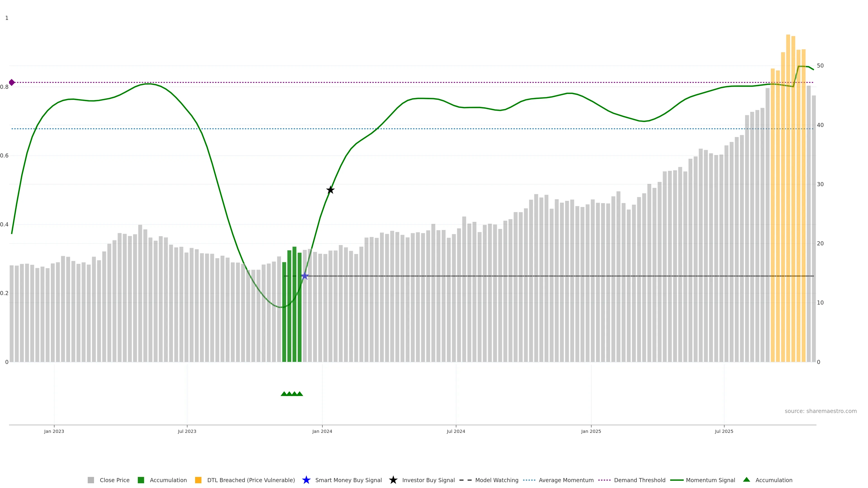The width and height of the screenshot is (868, 488).
Task: Toggle the Momentum Signal legend label
Action: pos(710,480)
